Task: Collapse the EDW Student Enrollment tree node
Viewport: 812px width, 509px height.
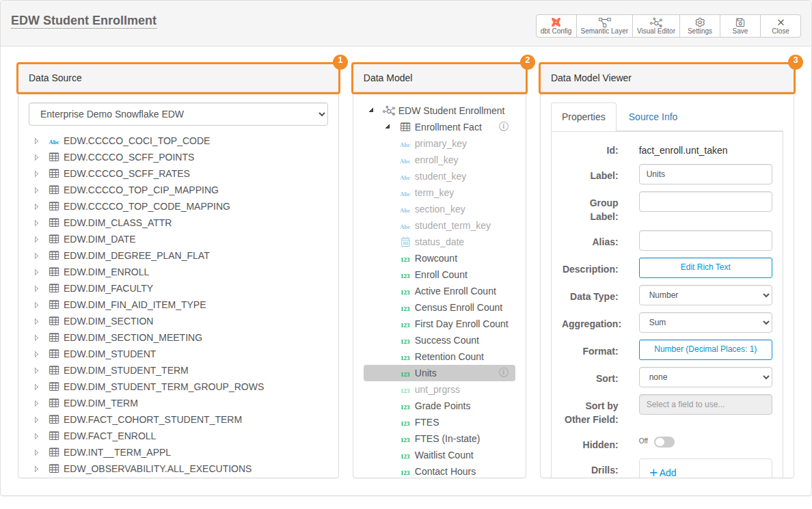Action: (x=370, y=110)
